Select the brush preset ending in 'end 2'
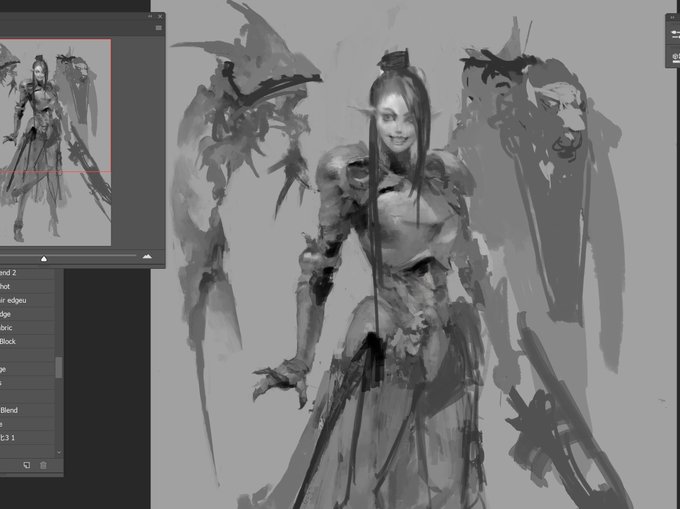The width and height of the screenshot is (680, 509). 27,273
